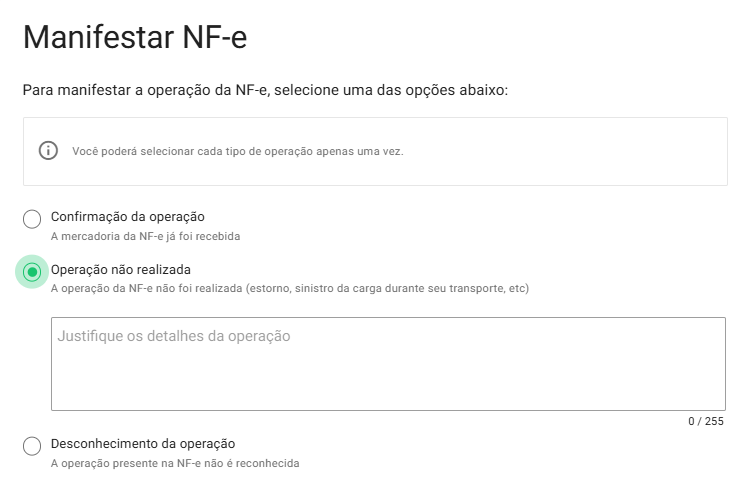This screenshot has height=504, width=748.
Task: Click the "A operação da NF-e não foi realizada" description
Action: point(160,289)
